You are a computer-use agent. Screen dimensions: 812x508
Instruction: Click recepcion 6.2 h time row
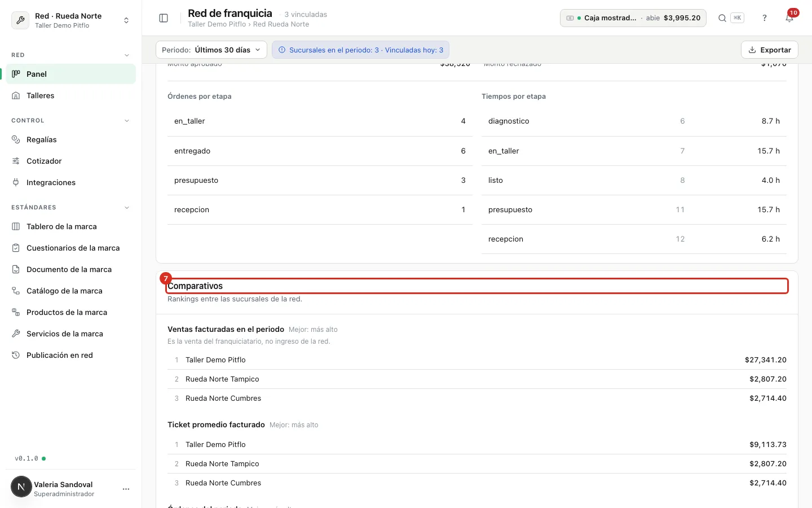(634, 239)
